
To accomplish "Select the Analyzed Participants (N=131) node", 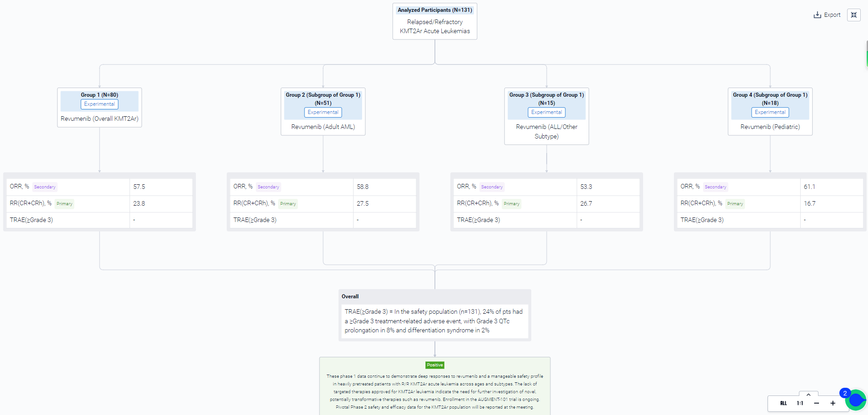I will click(x=434, y=10).
